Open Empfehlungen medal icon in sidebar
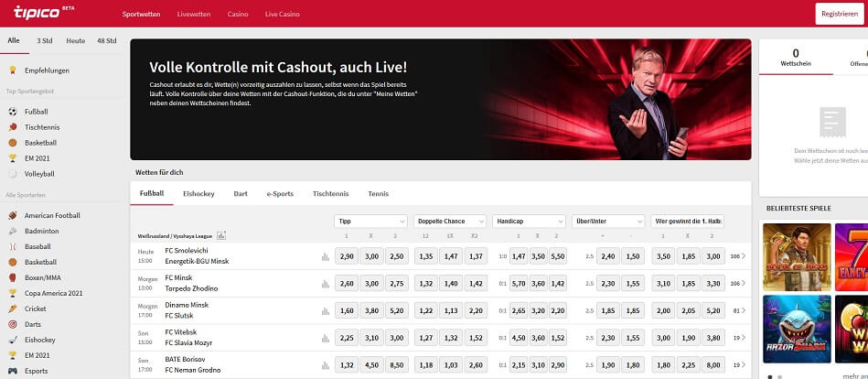This screenshot has width=868, height=379. [x=13, y=70]
